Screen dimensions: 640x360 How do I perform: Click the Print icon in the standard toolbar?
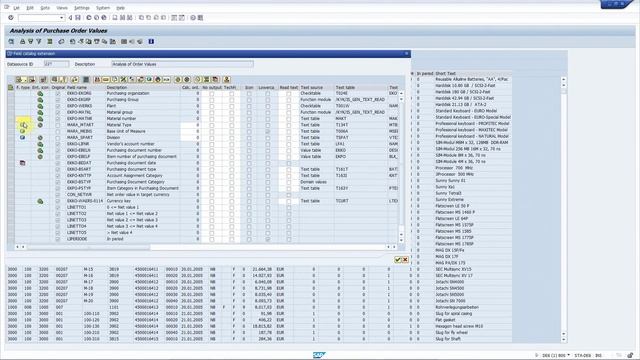click(115, 18)
